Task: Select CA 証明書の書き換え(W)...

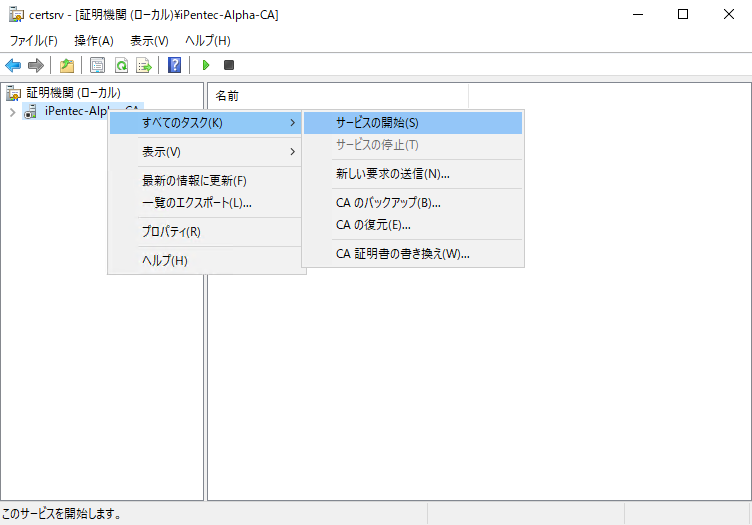Action: (x=413, y=254)
